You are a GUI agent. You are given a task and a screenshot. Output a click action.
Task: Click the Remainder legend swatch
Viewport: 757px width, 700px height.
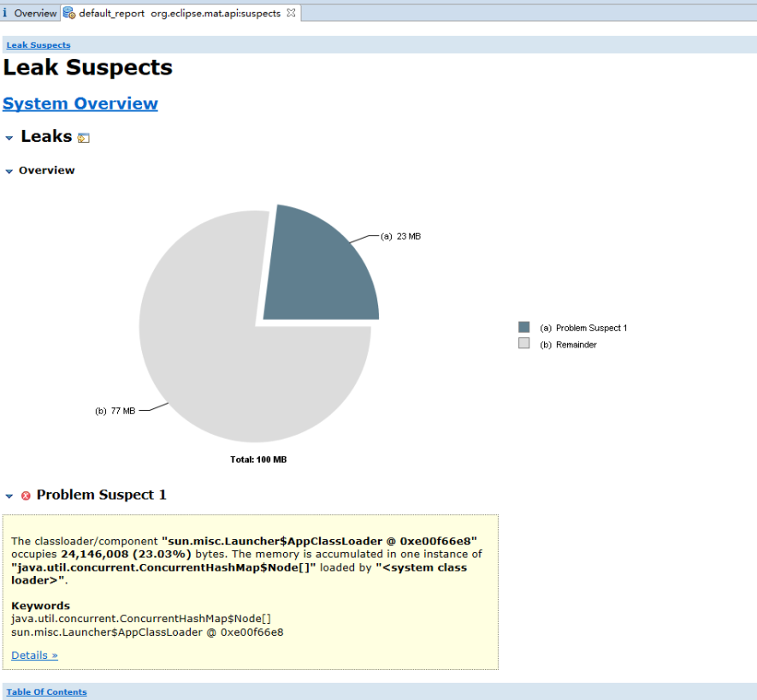pos(523,343)
